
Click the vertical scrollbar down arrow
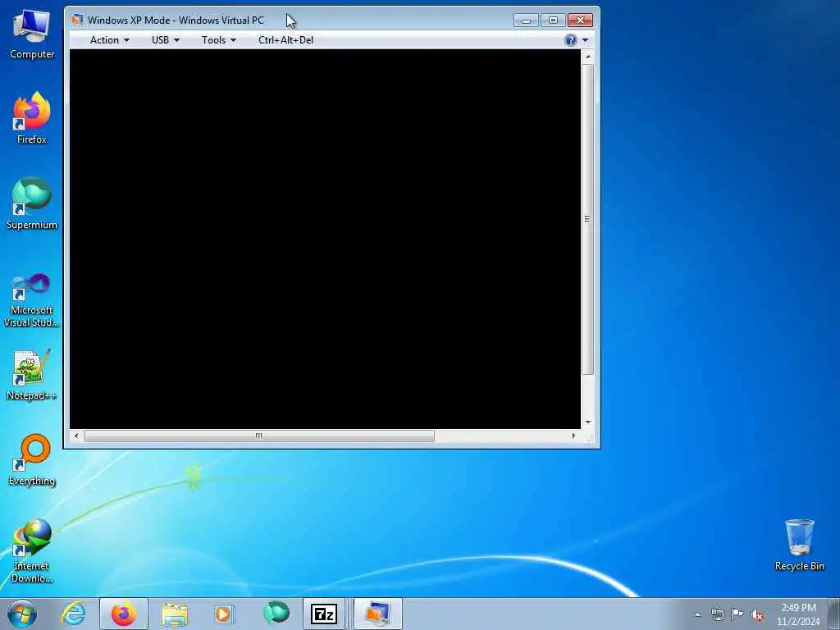[587, 422]
